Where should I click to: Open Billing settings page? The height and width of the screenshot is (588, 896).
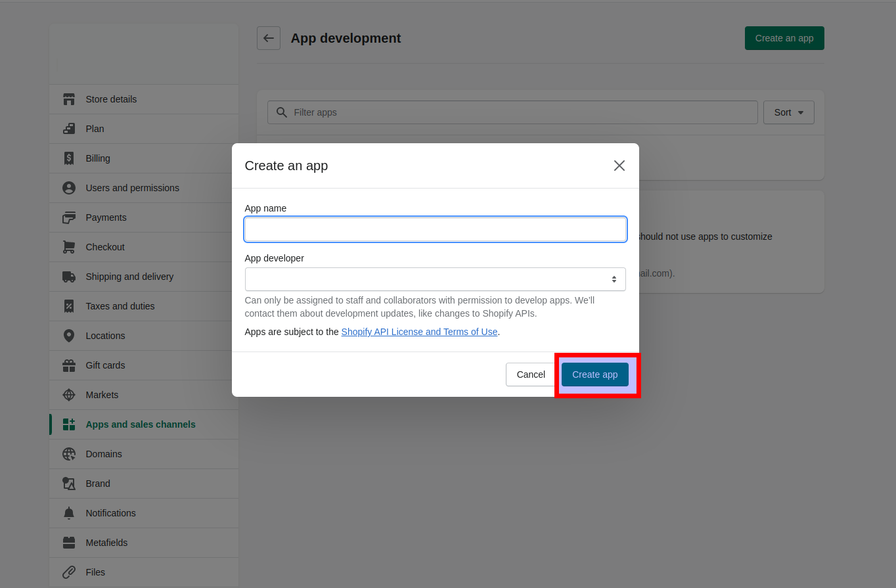(144, 158)
